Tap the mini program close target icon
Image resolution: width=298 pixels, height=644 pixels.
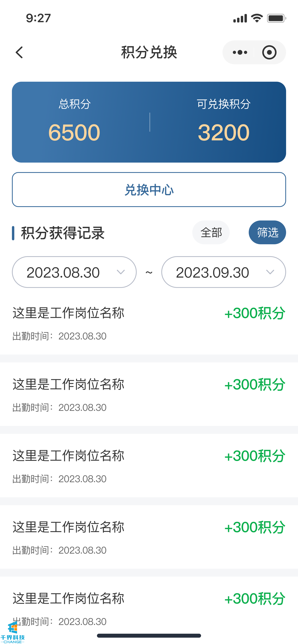coord(269,53)
